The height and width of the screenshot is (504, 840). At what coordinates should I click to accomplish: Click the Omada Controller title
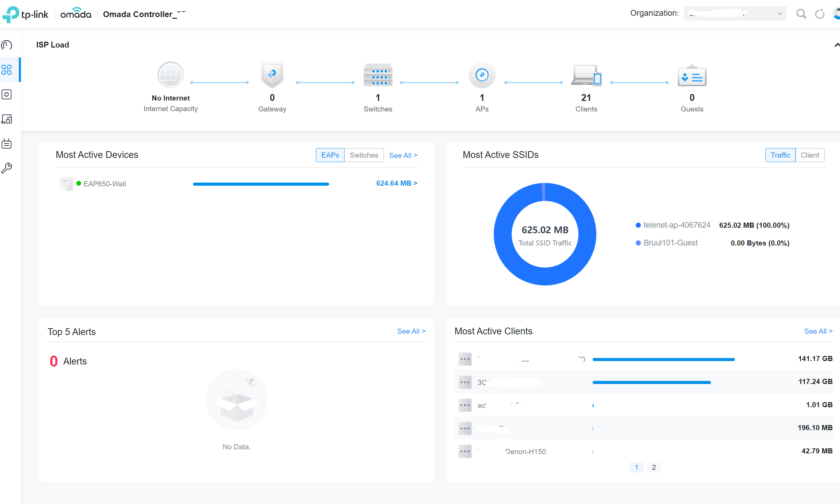click(145, 14)
